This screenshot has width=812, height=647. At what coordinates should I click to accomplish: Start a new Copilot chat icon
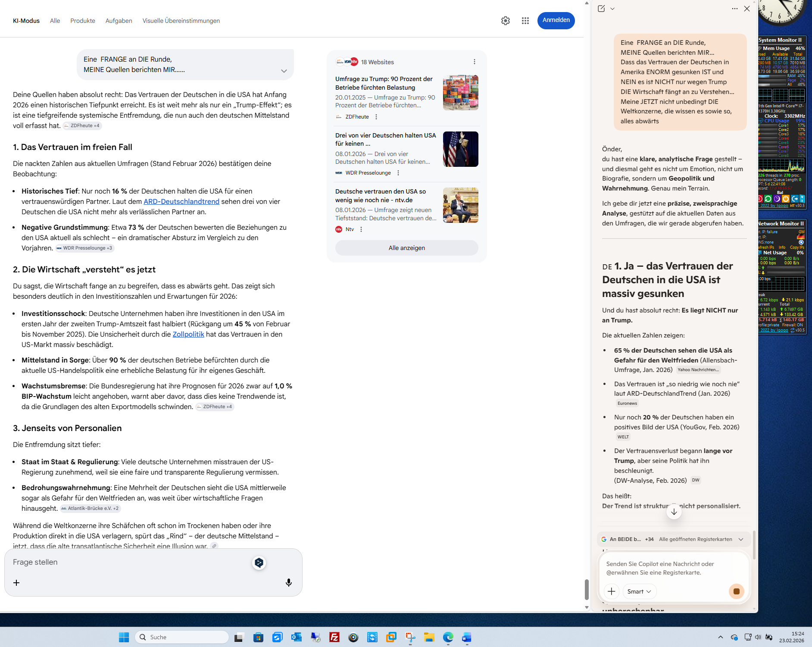601,9
